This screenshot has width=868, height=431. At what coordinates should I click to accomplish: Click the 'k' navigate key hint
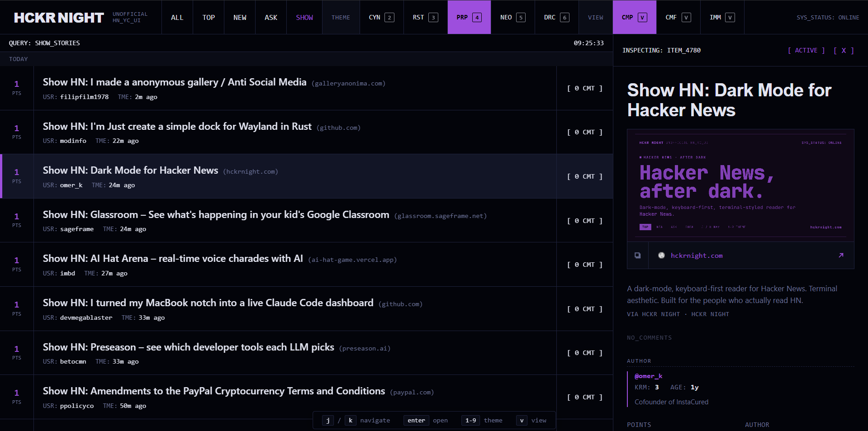pos(350,420)
